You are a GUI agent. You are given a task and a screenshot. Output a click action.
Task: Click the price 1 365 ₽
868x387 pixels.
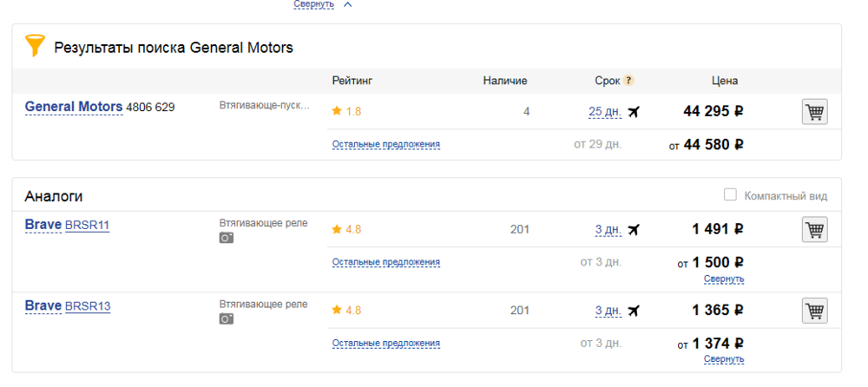tap(718, 310)
